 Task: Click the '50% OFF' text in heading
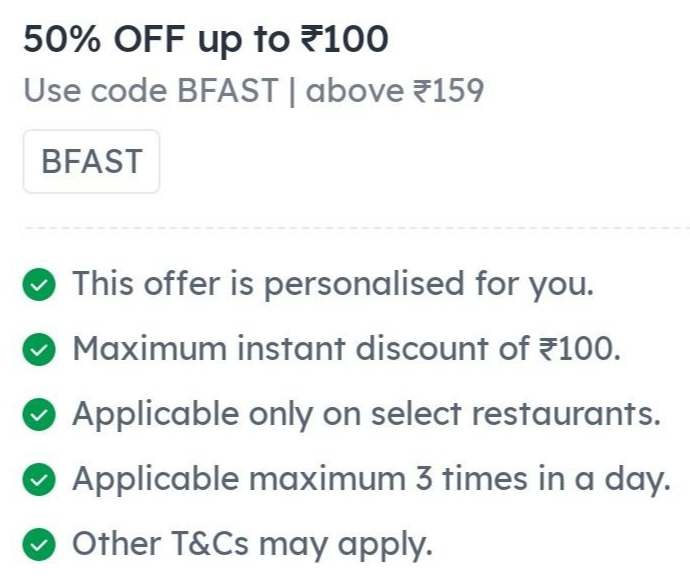tap(104, 39)
